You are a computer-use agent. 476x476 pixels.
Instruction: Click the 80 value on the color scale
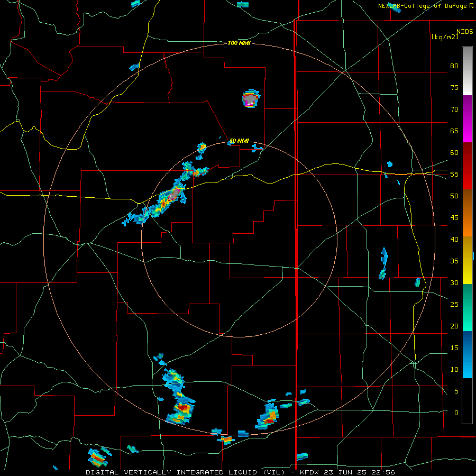tap(454, 66)
